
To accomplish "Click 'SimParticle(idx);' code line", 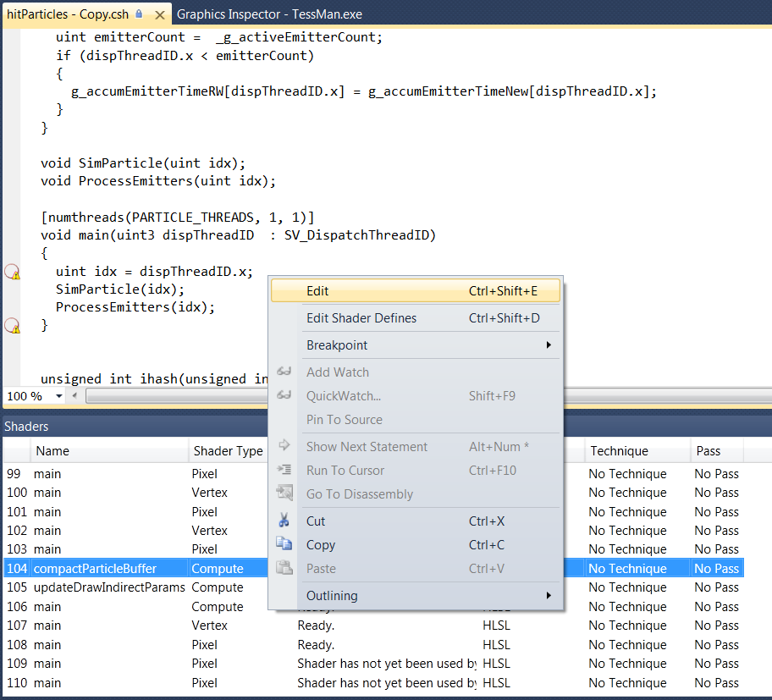I will point(119,289).
